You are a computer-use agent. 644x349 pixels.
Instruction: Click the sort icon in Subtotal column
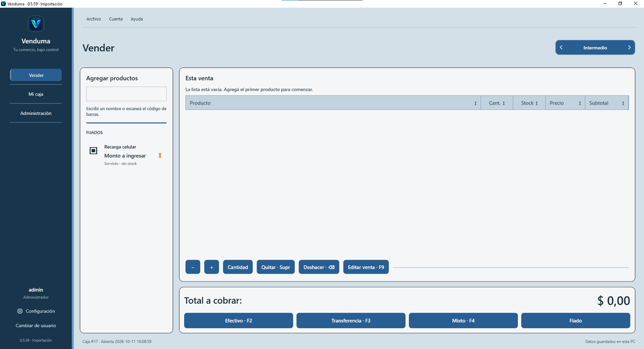click(623, 103)
